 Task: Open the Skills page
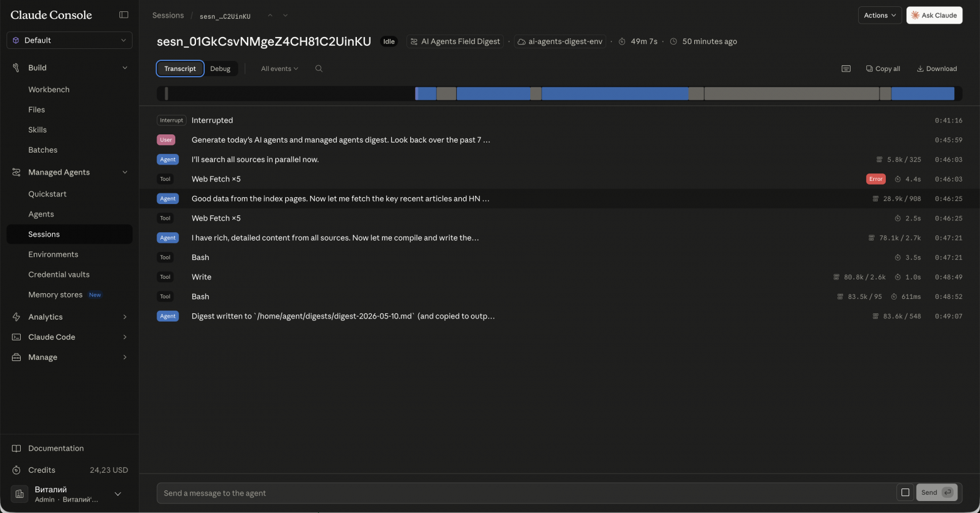click(38, 130)
